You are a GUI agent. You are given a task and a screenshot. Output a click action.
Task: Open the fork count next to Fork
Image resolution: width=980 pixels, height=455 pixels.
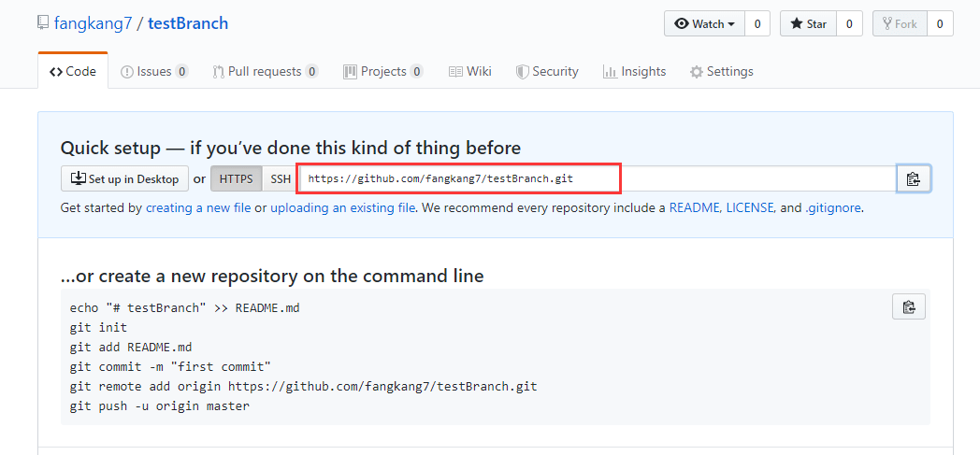[x=940, y=24]
